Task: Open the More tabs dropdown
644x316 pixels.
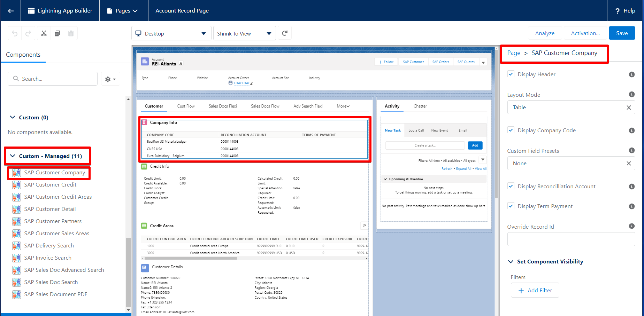Action: coord(343,106)
